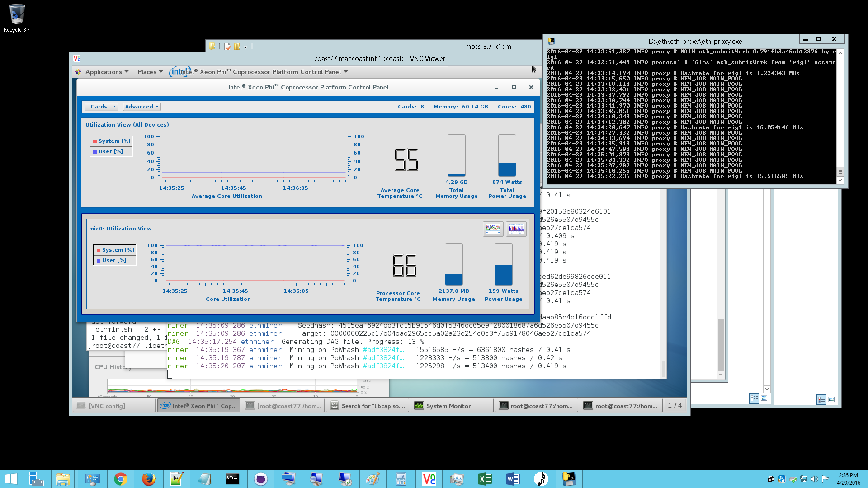
Task: Open the individual core usage bar chart
Action: click(516, 229)
